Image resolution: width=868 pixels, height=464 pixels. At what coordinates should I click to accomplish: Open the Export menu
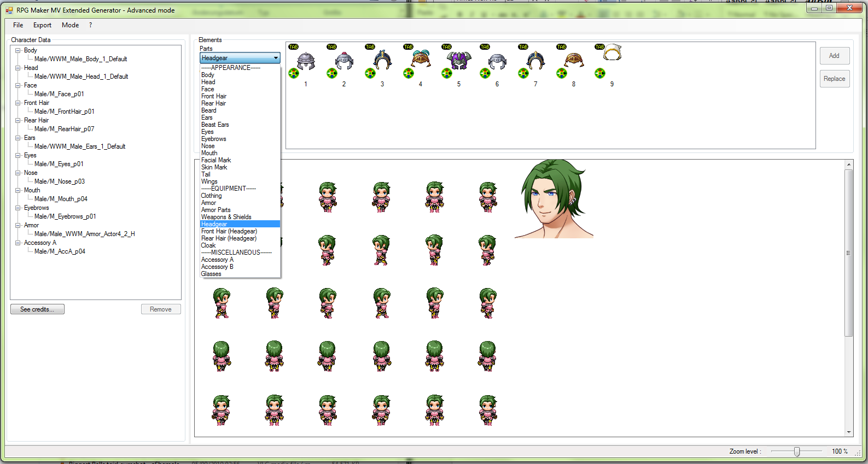click(42, 25)
